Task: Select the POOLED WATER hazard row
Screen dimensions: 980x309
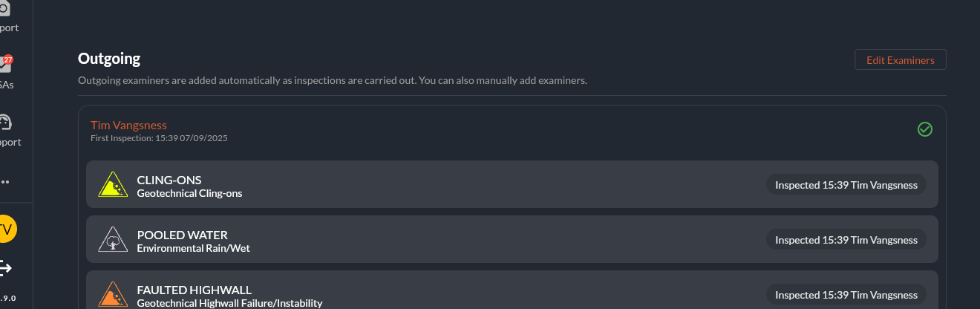Action: tap(512, 239)
